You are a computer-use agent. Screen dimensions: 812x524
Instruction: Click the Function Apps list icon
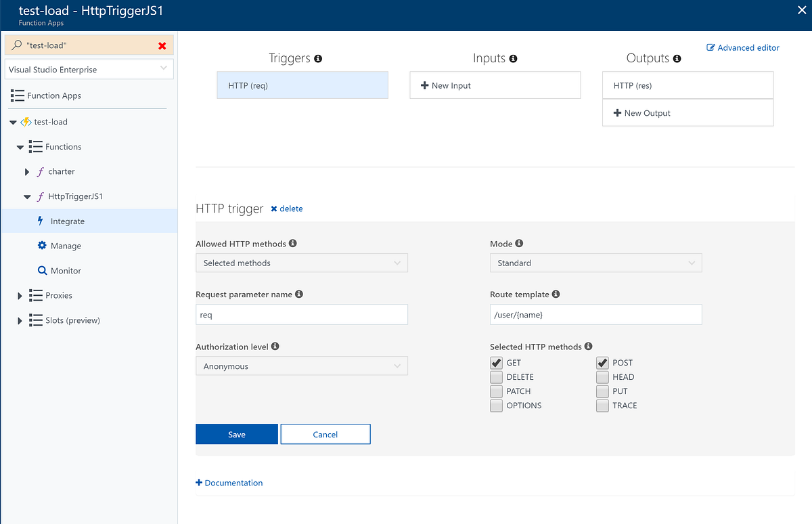pyautogui.click(x=18, y=95)
